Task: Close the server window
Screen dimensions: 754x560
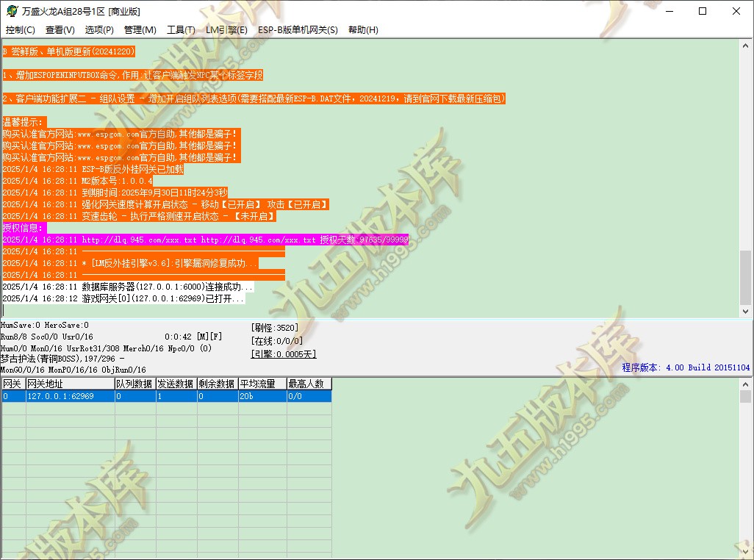Action: (736, 11)
